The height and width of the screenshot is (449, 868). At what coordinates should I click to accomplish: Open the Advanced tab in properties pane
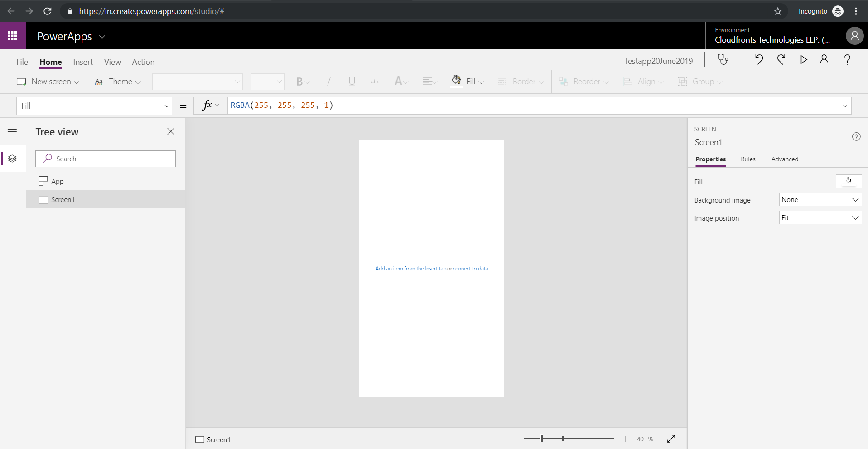[x=785, y=159]
